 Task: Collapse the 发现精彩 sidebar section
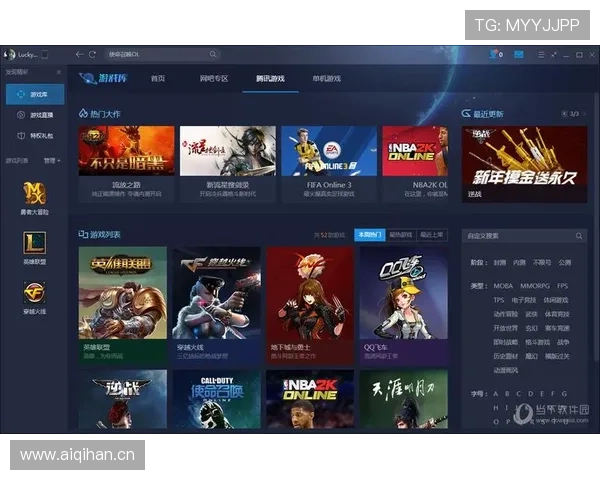point(58,73)
